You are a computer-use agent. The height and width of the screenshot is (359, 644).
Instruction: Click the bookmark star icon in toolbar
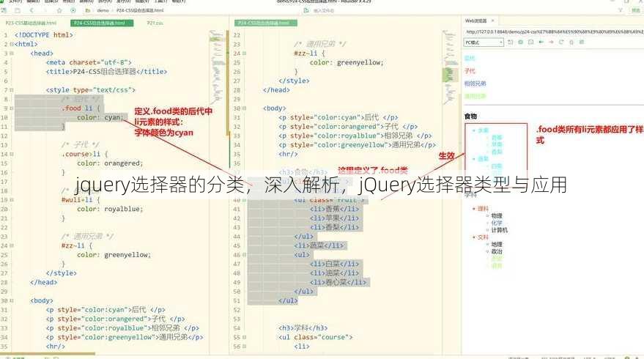coord(59,10)
